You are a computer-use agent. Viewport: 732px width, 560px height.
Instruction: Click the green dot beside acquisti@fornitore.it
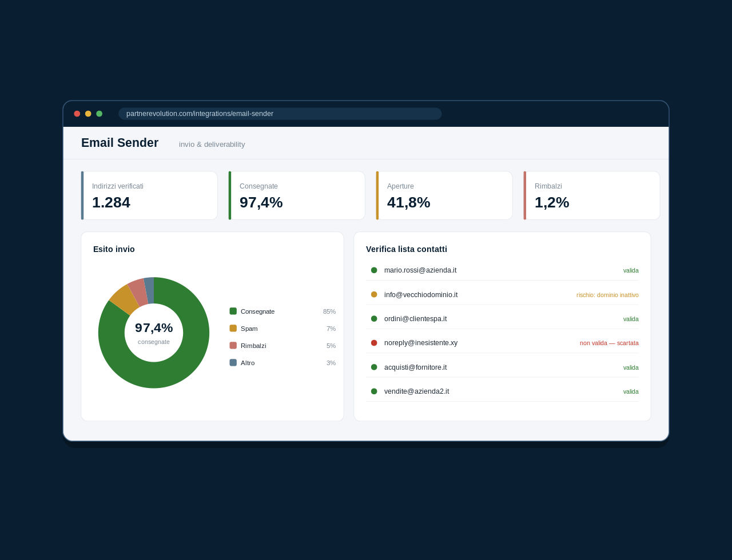click(x=374, y=367)
